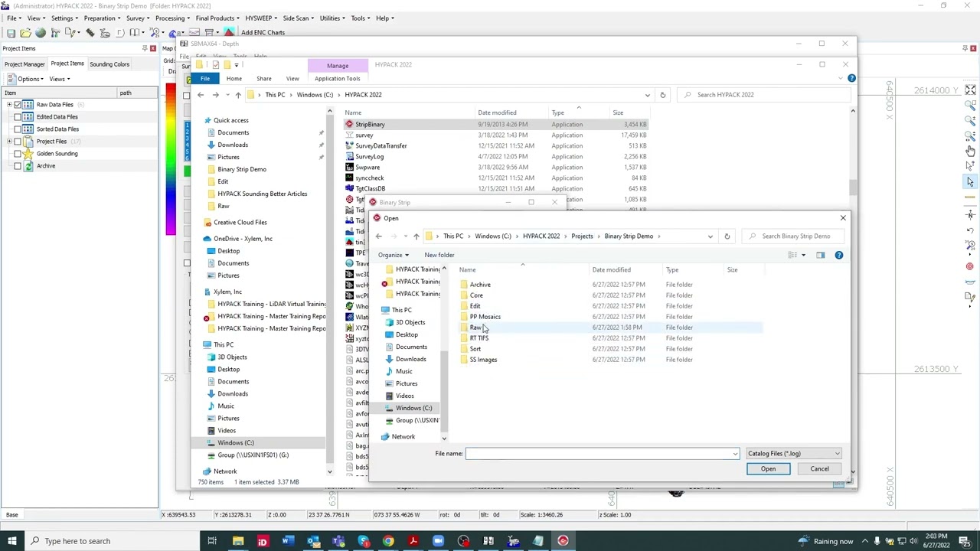Click New folder in the Open dialog

[439, 255]
